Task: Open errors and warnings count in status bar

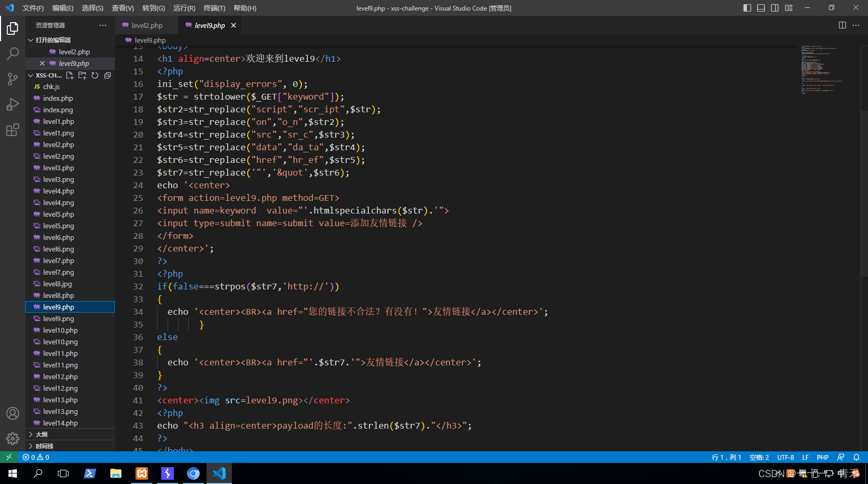Action: [x=36, y=457]
